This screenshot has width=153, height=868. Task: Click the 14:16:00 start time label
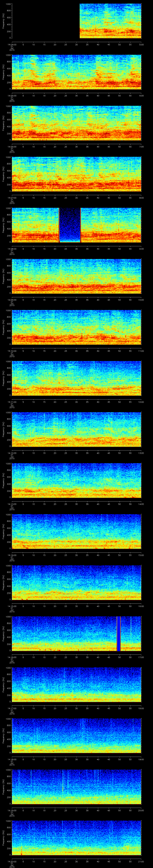(x=12, y=657)
